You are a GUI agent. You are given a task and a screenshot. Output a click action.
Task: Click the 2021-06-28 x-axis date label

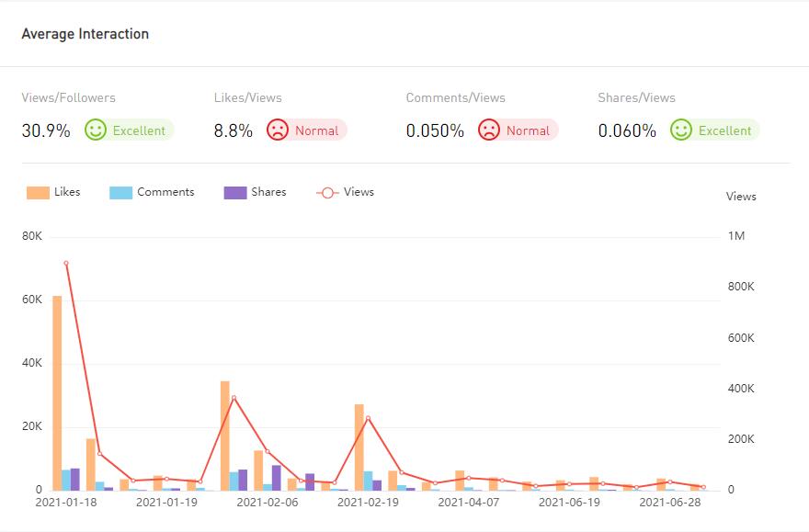tap(669, 503)
